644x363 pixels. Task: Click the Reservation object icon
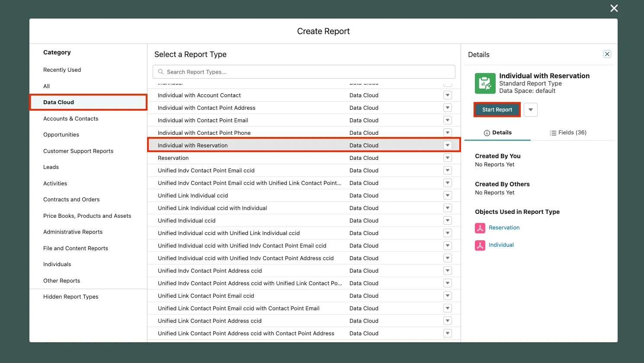pos(480,228)
